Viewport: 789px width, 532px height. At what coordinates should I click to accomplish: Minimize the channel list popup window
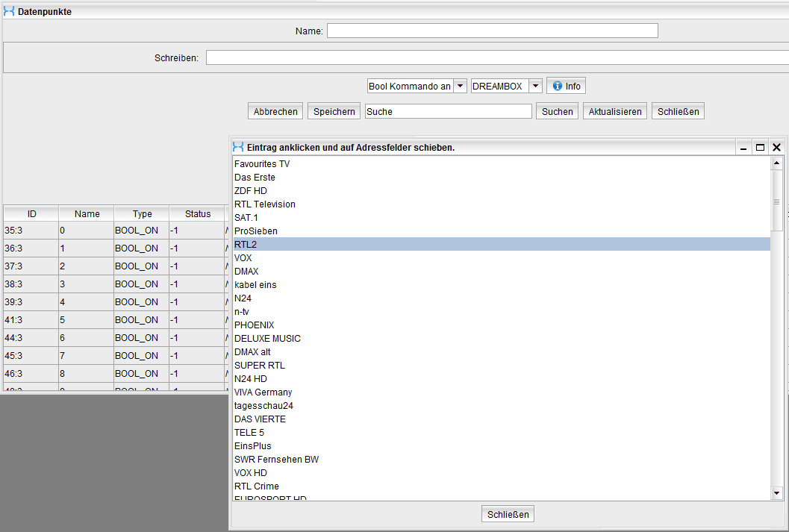pyautogui.click(x=743, y=148)
